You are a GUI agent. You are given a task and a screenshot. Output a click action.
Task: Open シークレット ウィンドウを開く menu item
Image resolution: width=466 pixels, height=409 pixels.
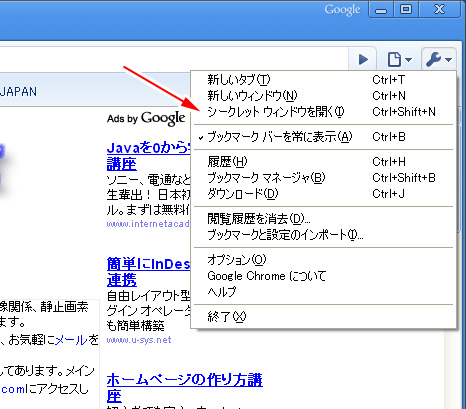point(323,112)
